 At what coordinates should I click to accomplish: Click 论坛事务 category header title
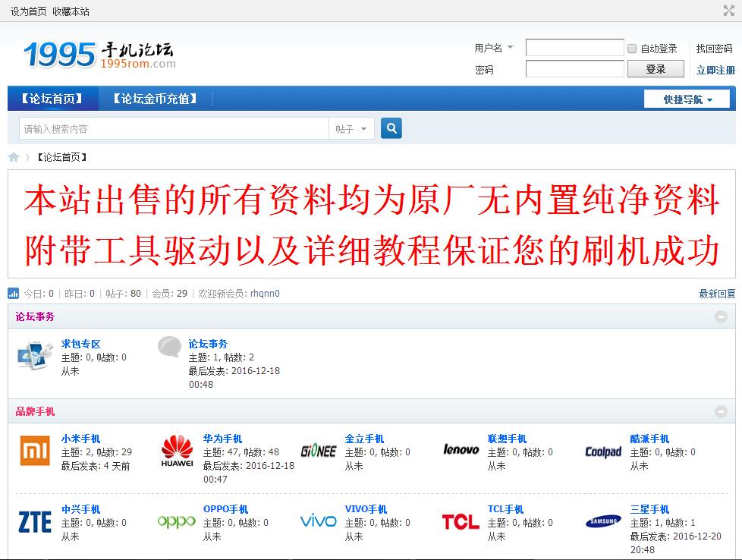(35, 316)
